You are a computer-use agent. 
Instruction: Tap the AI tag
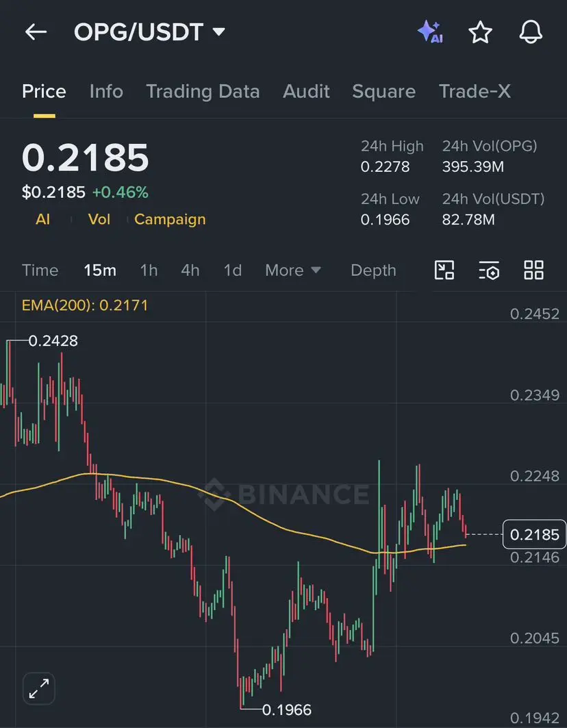[42, 219]
